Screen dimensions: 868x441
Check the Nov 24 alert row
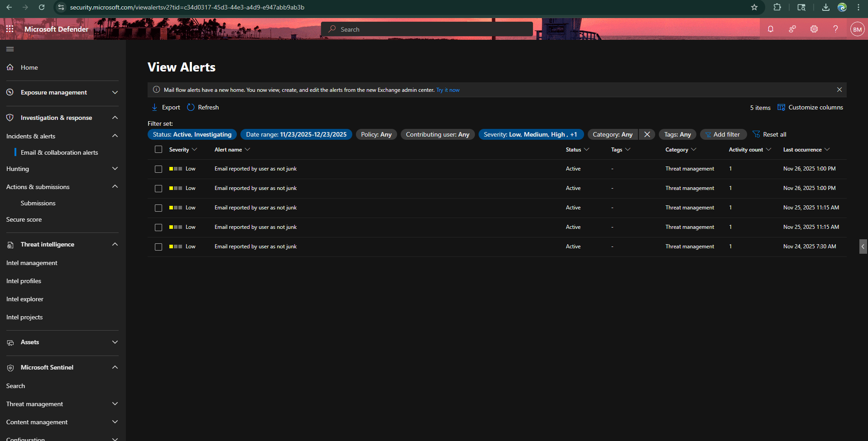[x=158, y=247]
